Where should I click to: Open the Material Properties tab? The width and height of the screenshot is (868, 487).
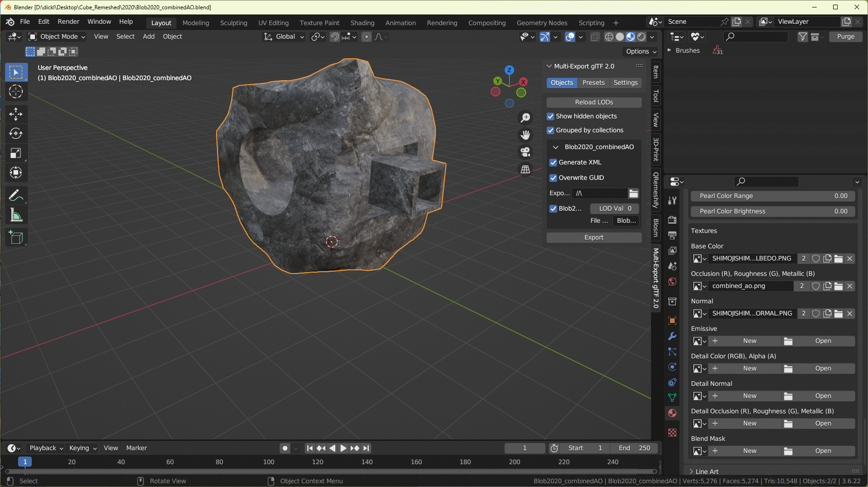tap(672, 413)
